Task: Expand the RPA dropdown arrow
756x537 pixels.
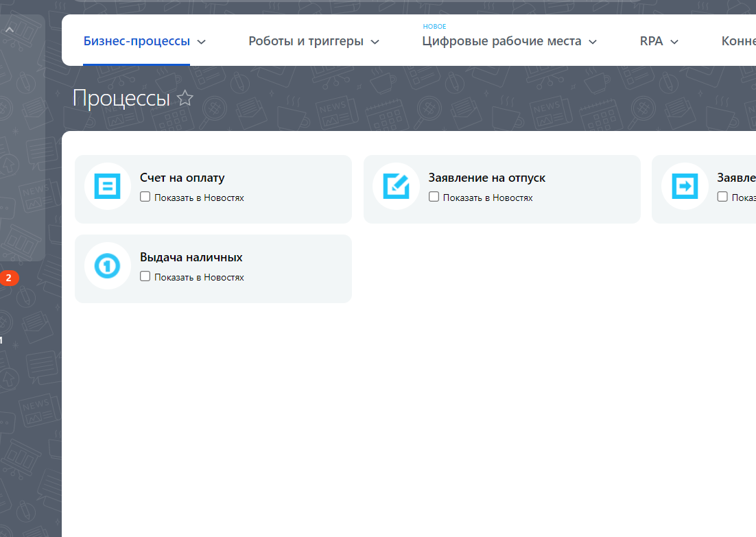Action: tap(674, 42)
